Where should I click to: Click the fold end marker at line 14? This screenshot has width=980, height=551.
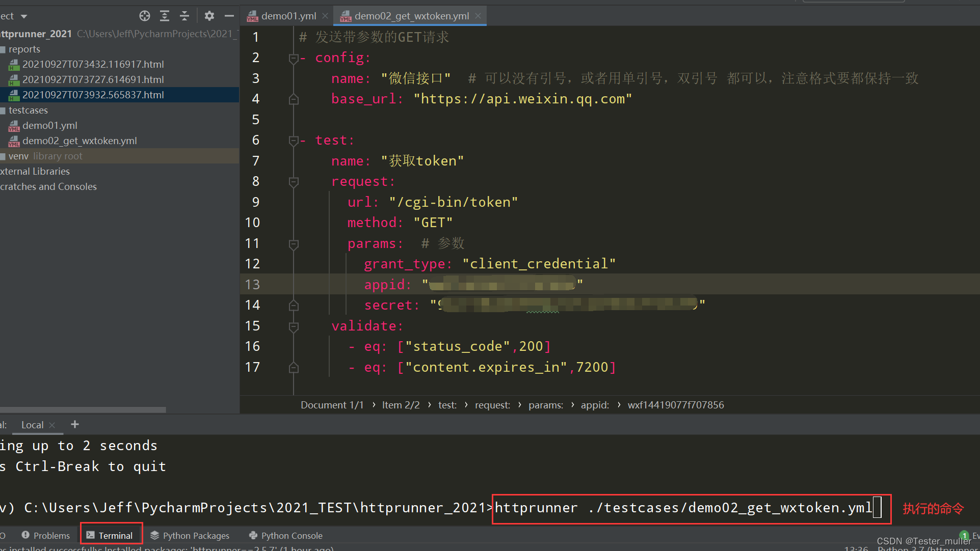coord(294,306)
